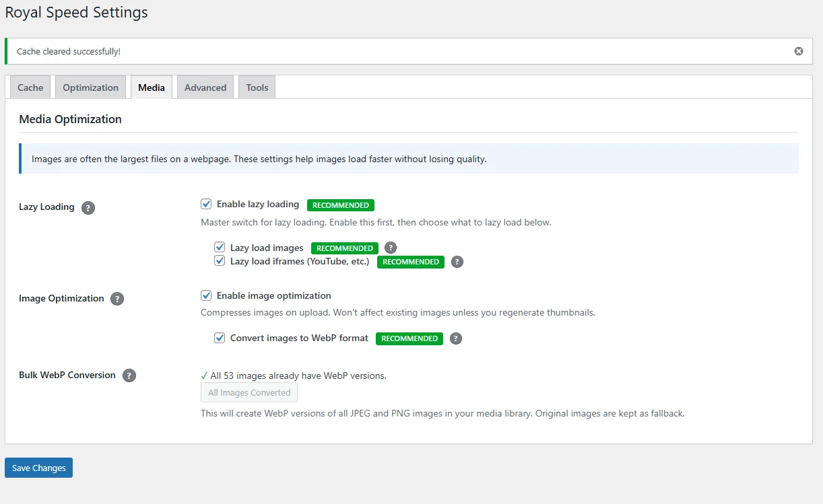Switch to the Advanced tab

pos(205,87)
